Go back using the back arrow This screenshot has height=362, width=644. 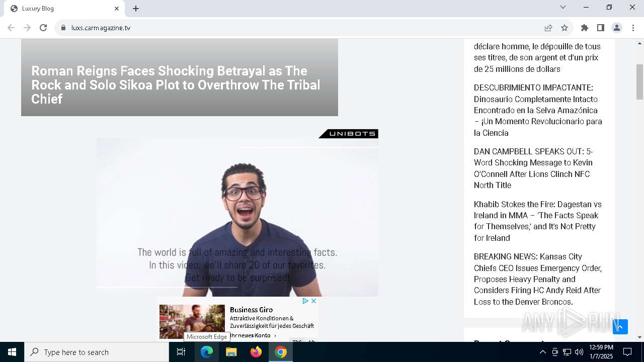11,28
